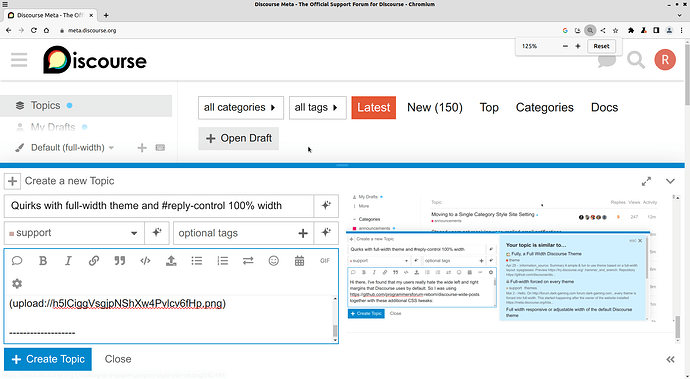
Task: Open the hamburger sidebar menu
Action: pos(19,60)
